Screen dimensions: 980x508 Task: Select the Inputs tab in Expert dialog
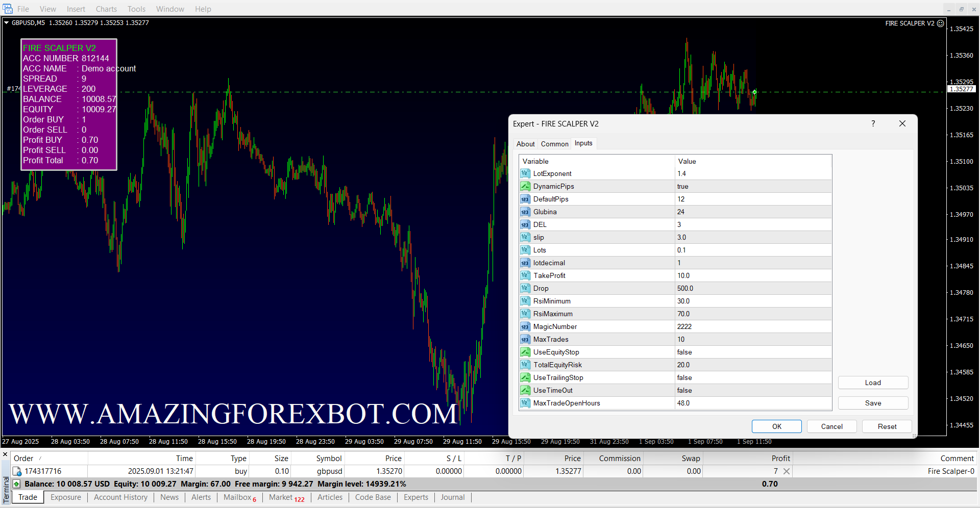(583, 143)
